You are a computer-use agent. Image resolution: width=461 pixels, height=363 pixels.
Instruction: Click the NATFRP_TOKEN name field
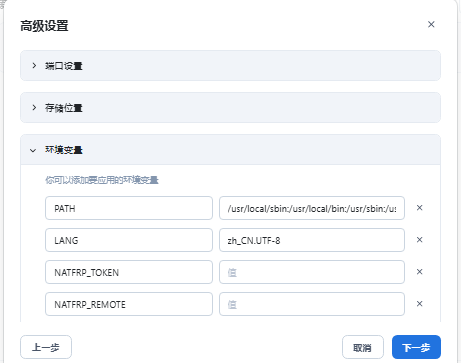129,272
